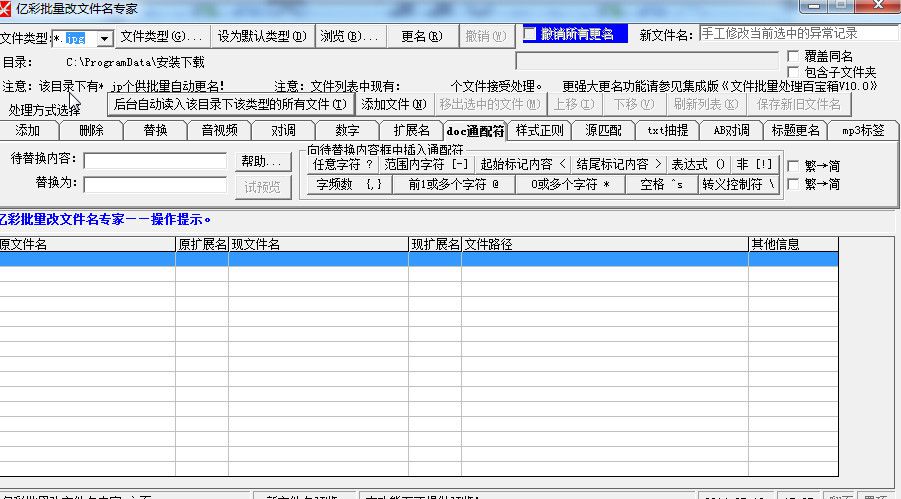
Task: Switch to the 添加 tab
Action: [x=28, y=130]
